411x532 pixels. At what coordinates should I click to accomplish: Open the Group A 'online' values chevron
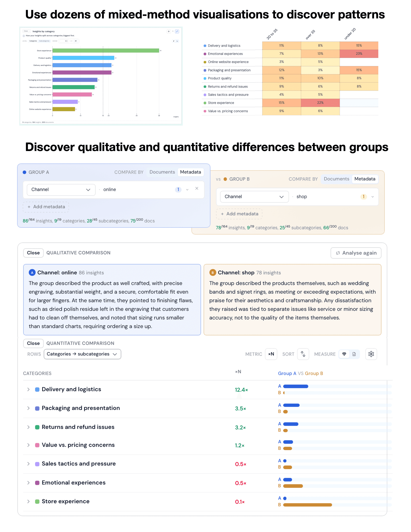click(x=187, y=190)
